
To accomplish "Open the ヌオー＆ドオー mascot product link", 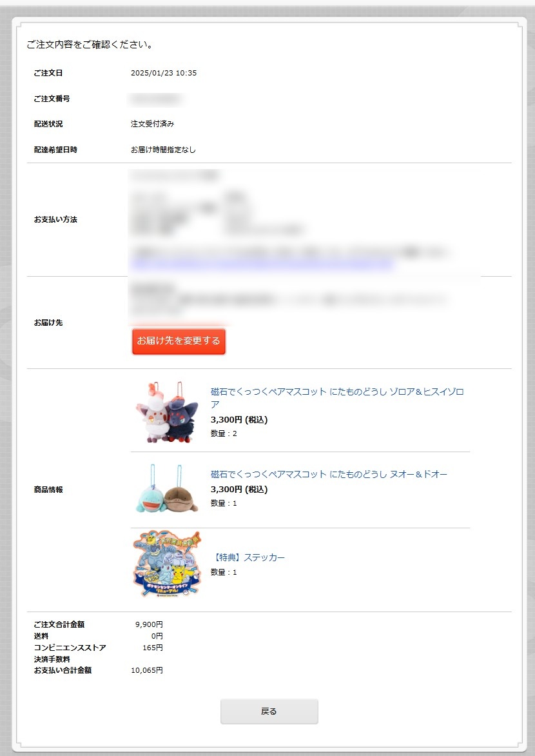I will point(329,474).
